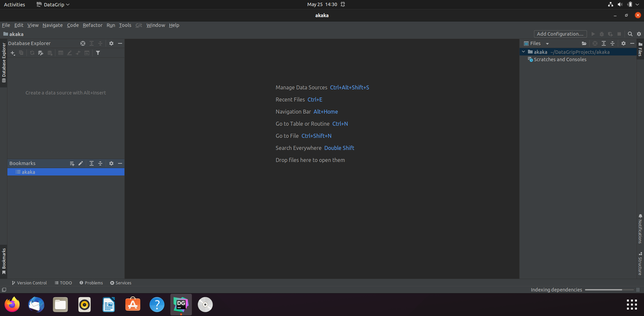Collapse All in Bookmarks panel
Image resolution: width=644 pixels, height=316 pixels.
click(100, 164)
